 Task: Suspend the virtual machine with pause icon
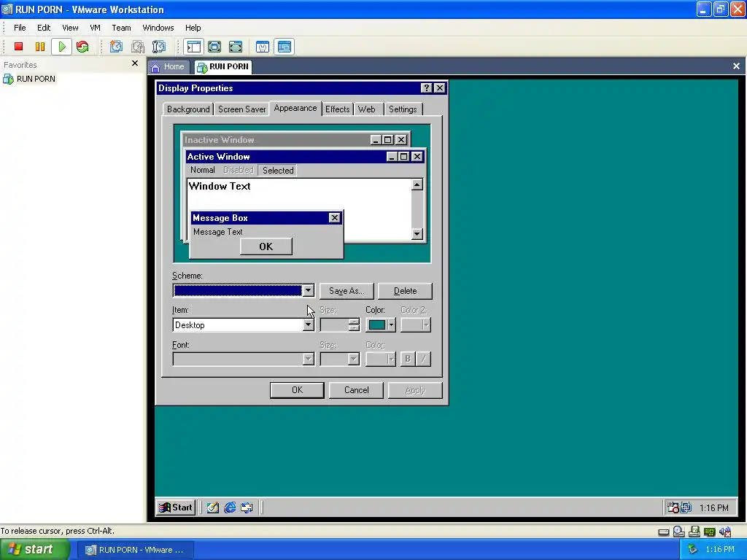point(40,47)
